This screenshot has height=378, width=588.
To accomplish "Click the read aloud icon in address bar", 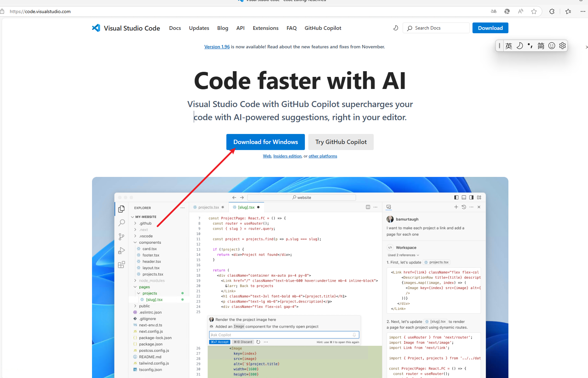I will pos(521,11).
